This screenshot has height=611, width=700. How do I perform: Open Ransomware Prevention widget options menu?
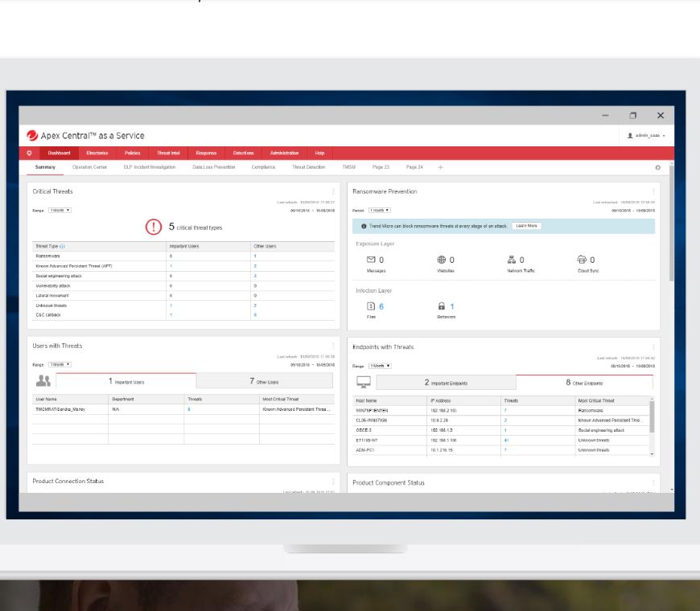(x=653, y=191)
